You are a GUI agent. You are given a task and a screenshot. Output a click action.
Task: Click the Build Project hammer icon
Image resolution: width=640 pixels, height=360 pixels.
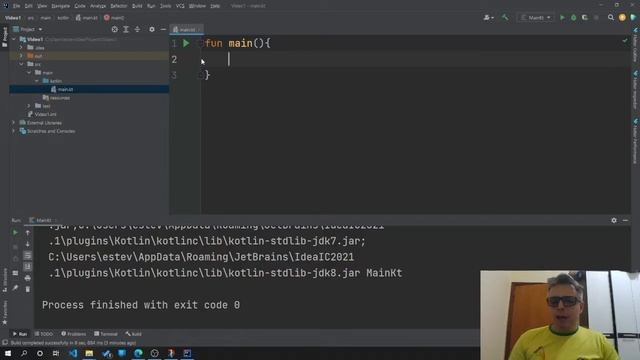505,18
